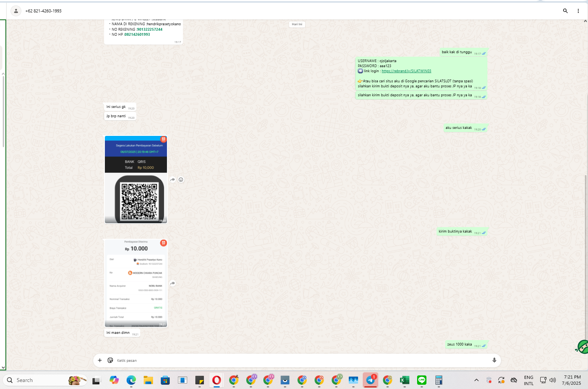
Task: Click the left panel scroll-down arrow
Action: (3, 367)
